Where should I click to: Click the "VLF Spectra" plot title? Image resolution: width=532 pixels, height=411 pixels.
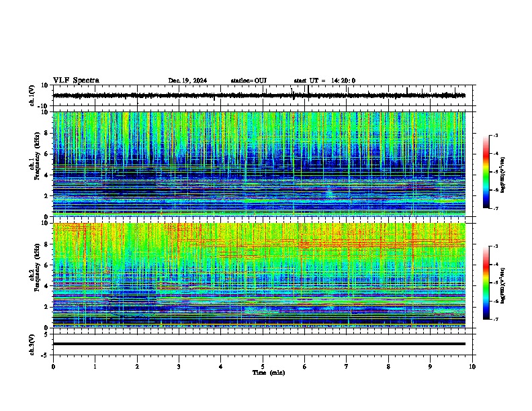76,81
